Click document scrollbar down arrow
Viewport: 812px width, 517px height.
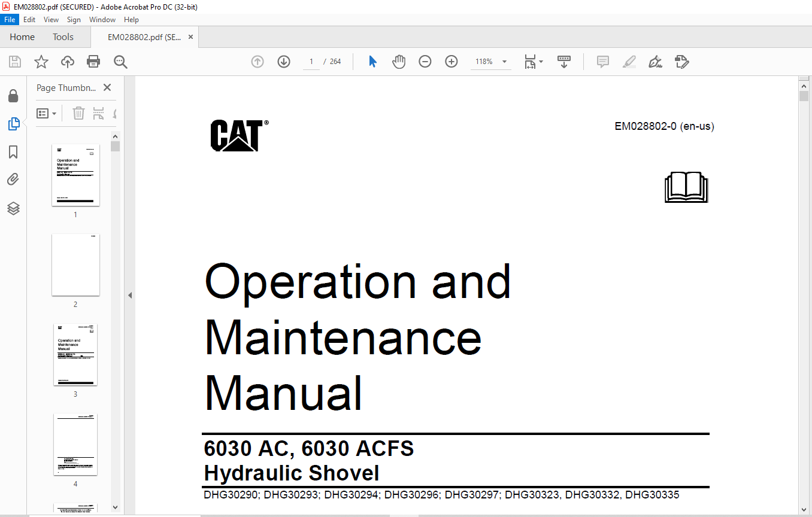(804, 509)
